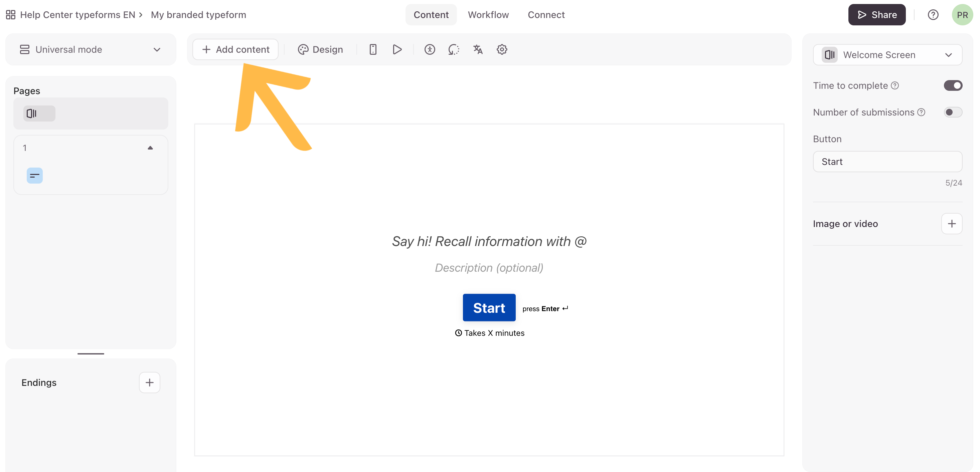Add a new ending
Image resolution: width=980 pixels, height=472 pixels.
click(x=150, y=382)
